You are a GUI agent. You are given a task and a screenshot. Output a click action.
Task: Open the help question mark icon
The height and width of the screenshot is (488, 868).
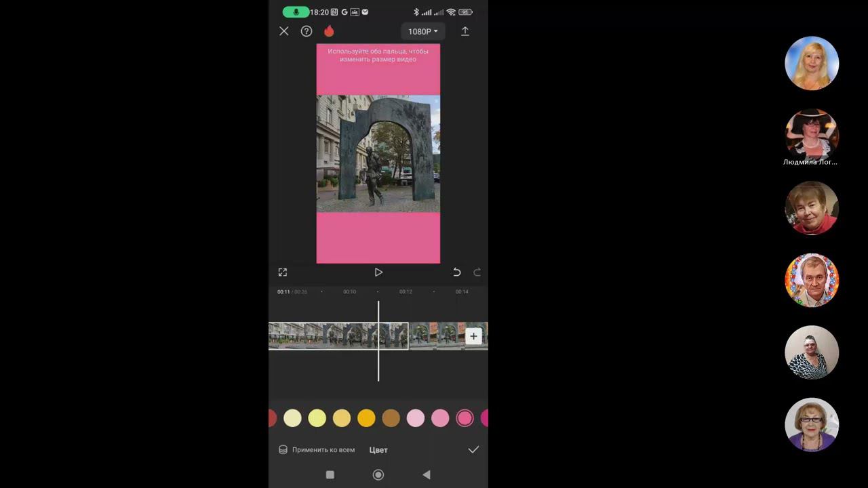(307, 31)
